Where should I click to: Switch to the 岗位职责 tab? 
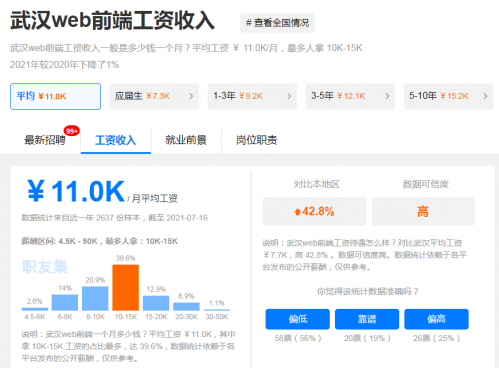pos(257,140)
